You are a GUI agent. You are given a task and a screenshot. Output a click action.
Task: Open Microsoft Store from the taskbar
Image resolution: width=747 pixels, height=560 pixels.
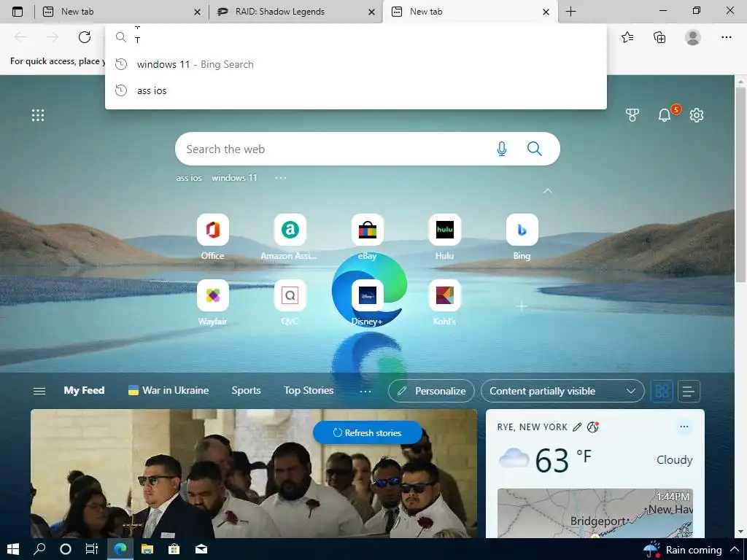pos(174,549)
